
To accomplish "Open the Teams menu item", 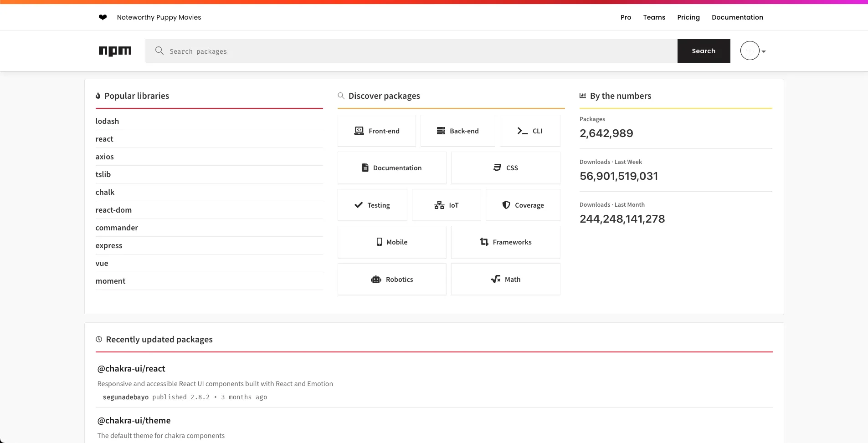I will pyautogui.click(x=654, y=17).
